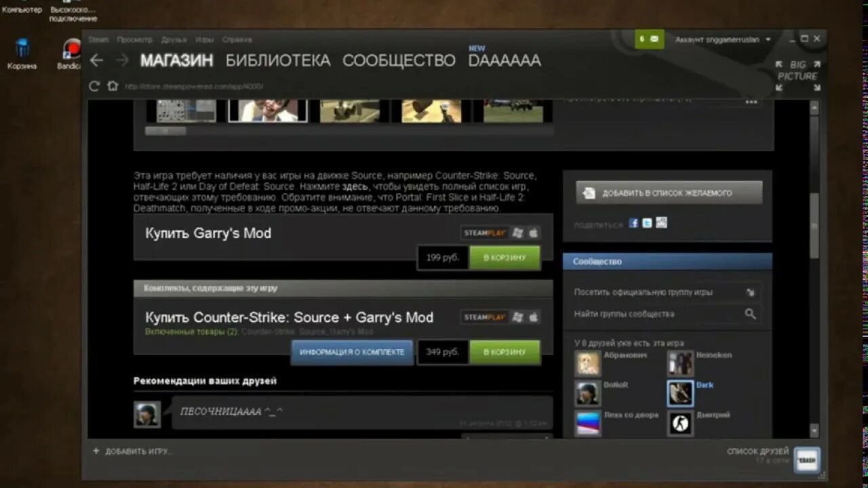Select the highlighted face screenshot thumbnail
Screen dimensions: 868x488
(x=267, y=110)
